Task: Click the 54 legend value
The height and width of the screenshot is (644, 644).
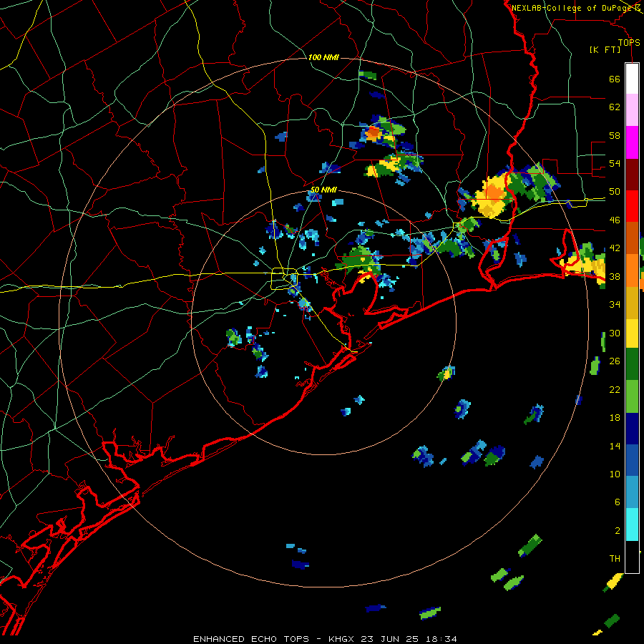Action: pos(615,163)
